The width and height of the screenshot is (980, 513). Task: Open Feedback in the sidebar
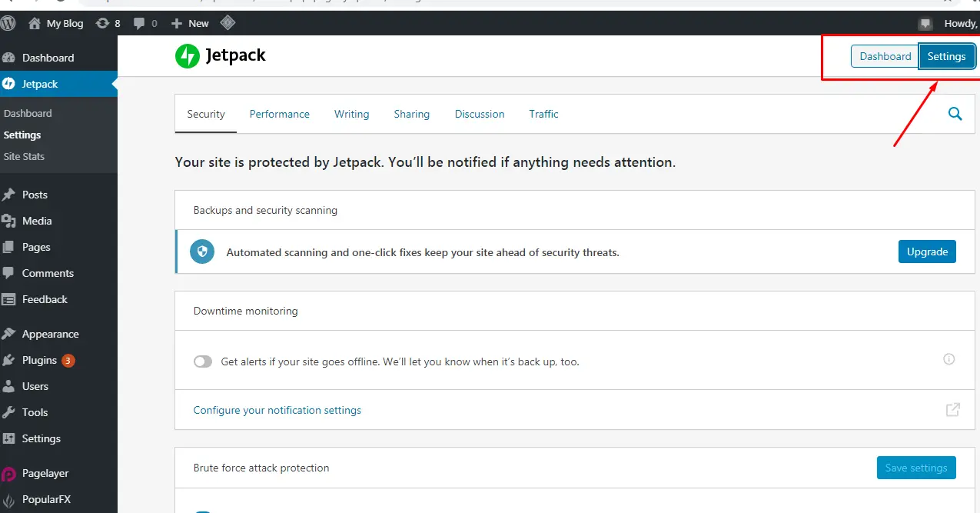point(58,299)
